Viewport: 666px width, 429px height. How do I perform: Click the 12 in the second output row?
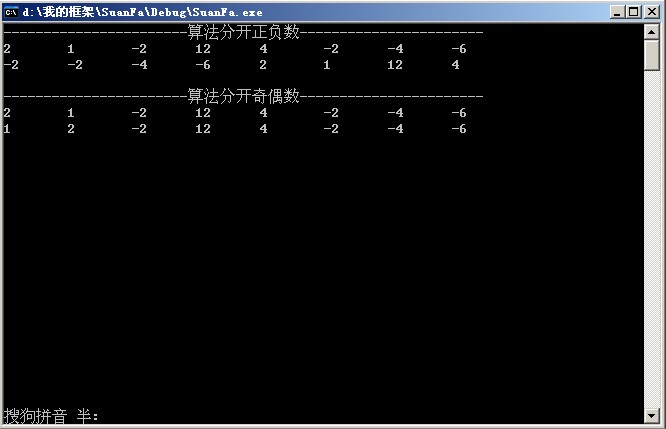click(x=395, y=65)
